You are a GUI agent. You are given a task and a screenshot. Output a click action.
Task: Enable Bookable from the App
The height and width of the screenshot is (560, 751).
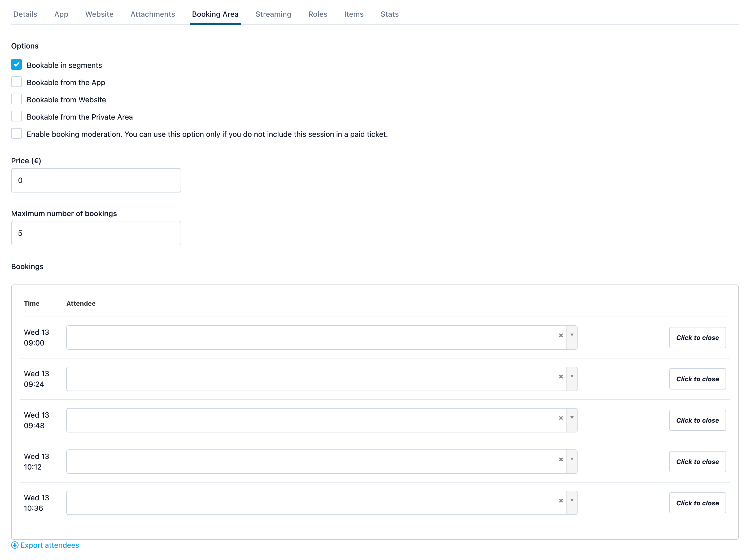[x=16, y=82]
